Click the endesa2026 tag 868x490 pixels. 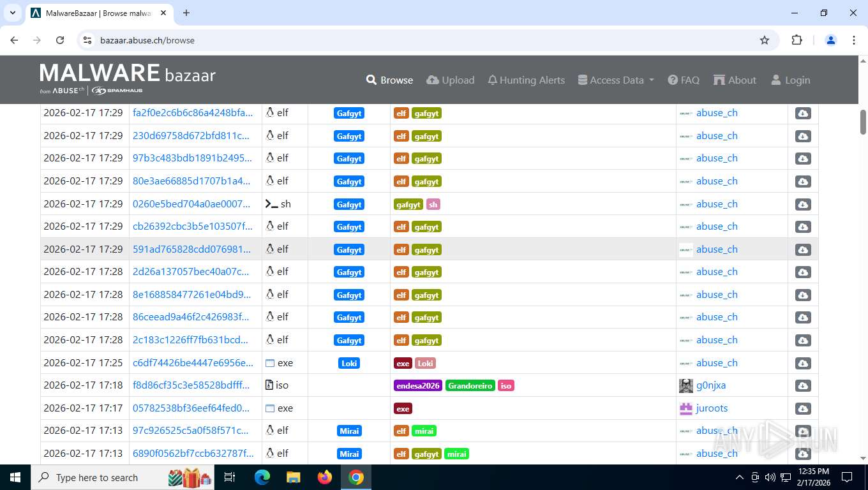pyautogui.click(x=418, y=385)
